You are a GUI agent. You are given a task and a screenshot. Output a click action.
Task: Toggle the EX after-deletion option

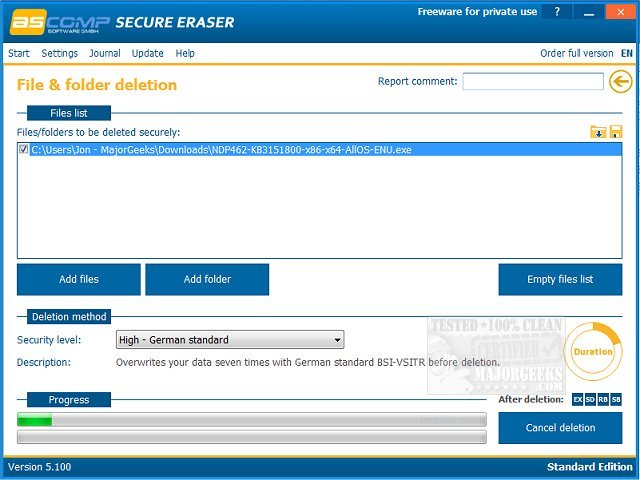[578, 400]
